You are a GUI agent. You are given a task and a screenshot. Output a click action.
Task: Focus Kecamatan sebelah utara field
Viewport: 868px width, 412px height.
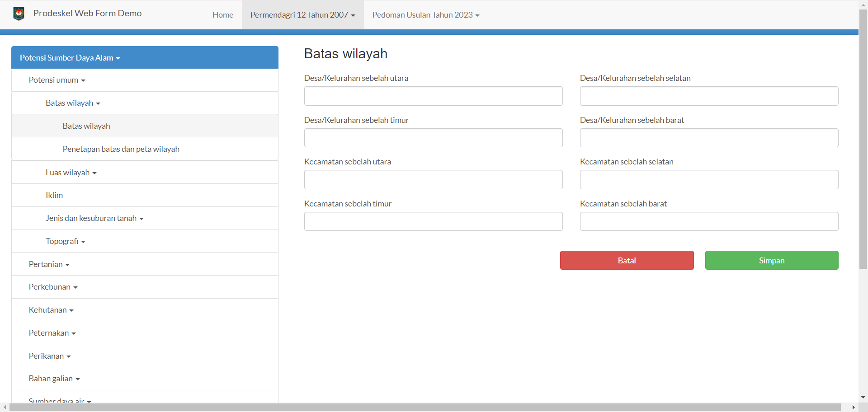(x=433, y=180)
